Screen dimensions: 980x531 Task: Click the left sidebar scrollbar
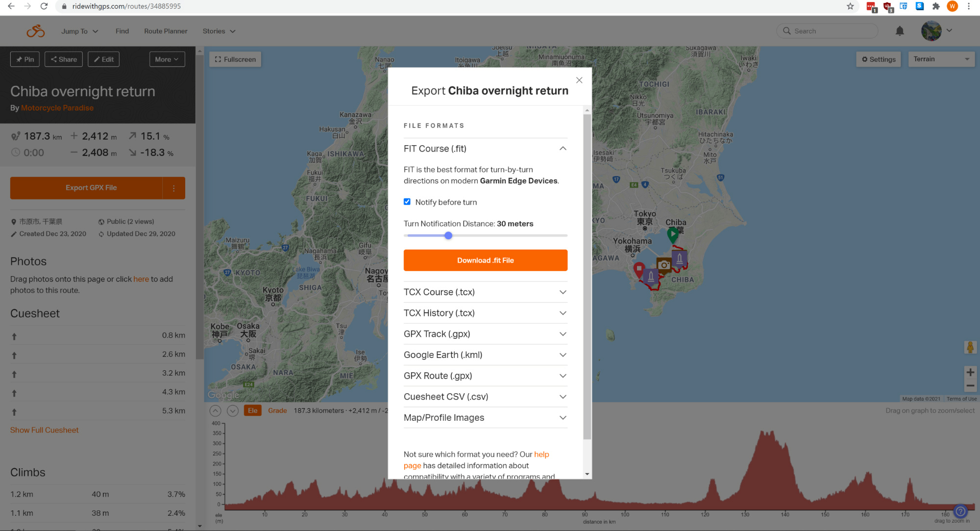[199, 206]
